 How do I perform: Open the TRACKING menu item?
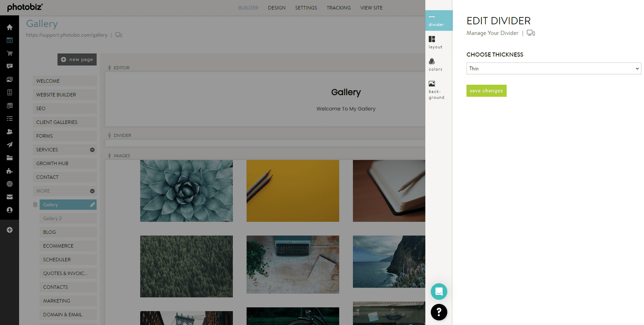tap(339, 7)
